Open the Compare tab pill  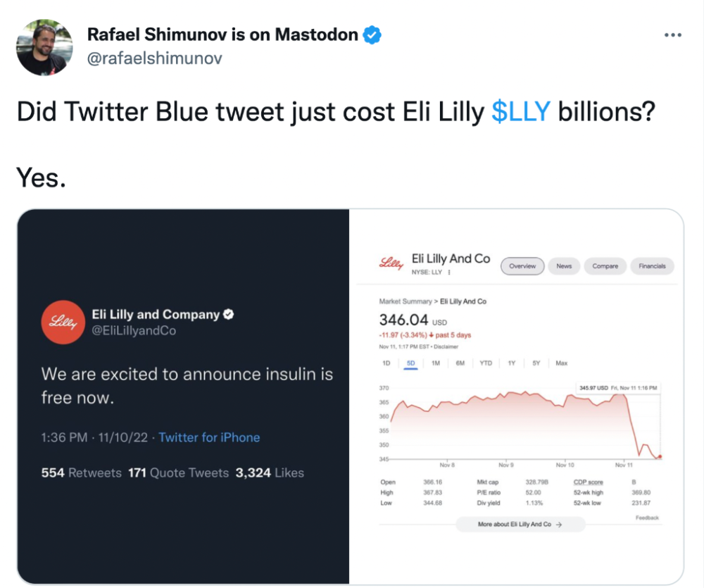tap(605, 266)
